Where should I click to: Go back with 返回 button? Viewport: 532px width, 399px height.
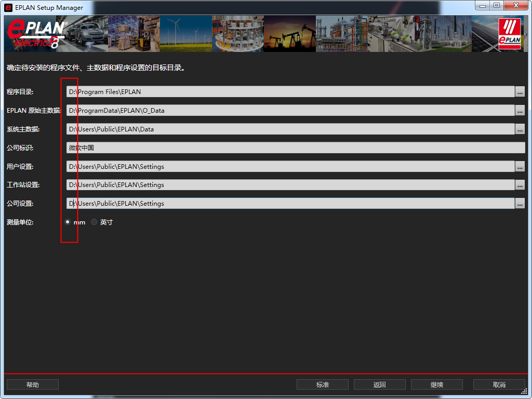379,385
